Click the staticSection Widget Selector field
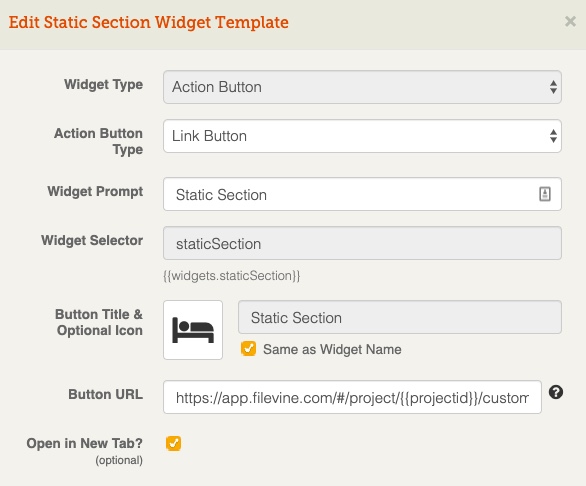The image size is (586, 486). pos(362,243)
